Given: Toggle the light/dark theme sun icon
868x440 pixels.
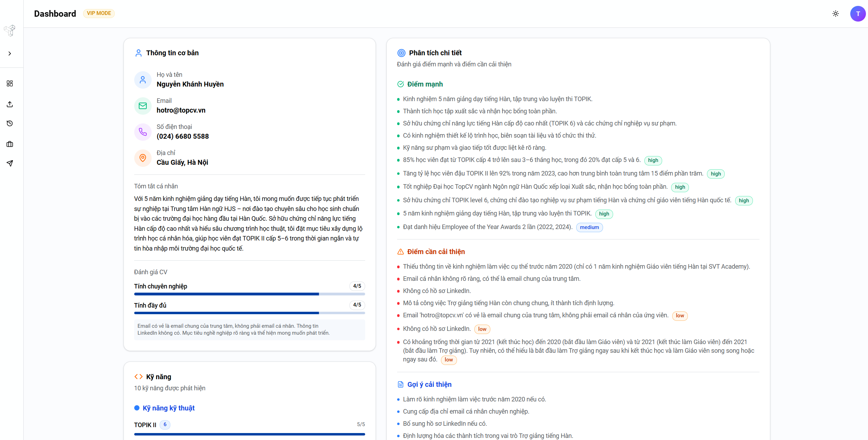Looking at the screenshot, I should pyautogui.click(x=835, y=14).
